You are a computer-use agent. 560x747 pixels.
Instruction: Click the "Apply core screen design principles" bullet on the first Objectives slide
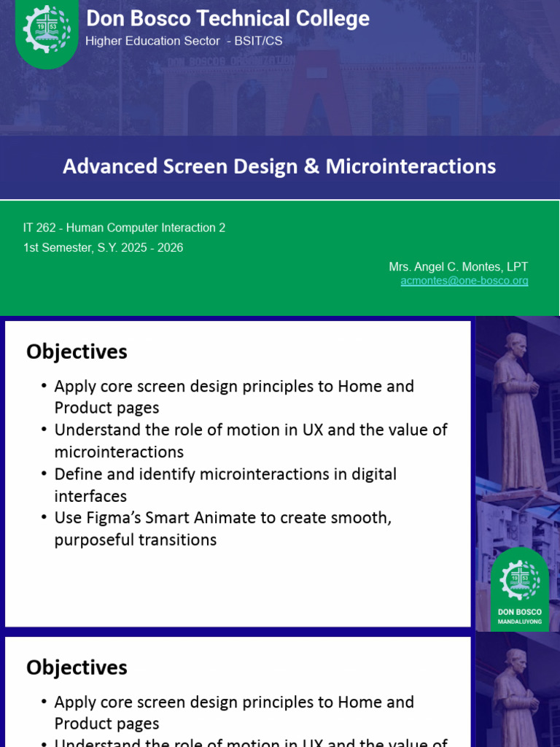pos(227,397)
